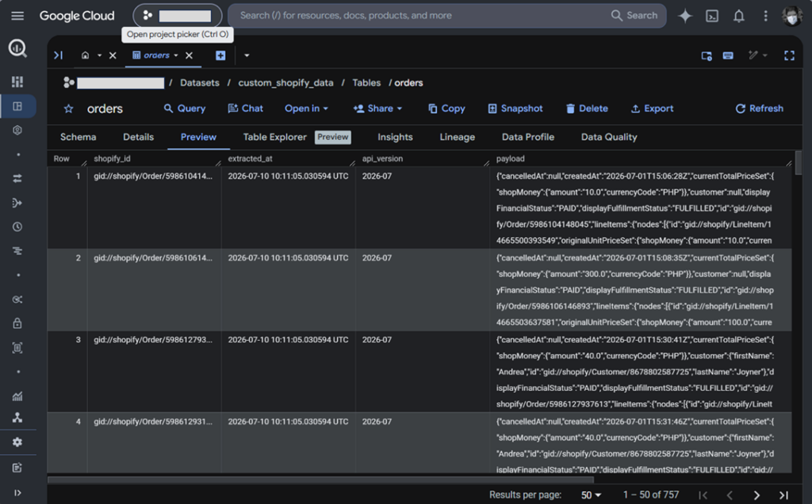
Task: Click the Google Cloud logo
Action: click(77, 16)
